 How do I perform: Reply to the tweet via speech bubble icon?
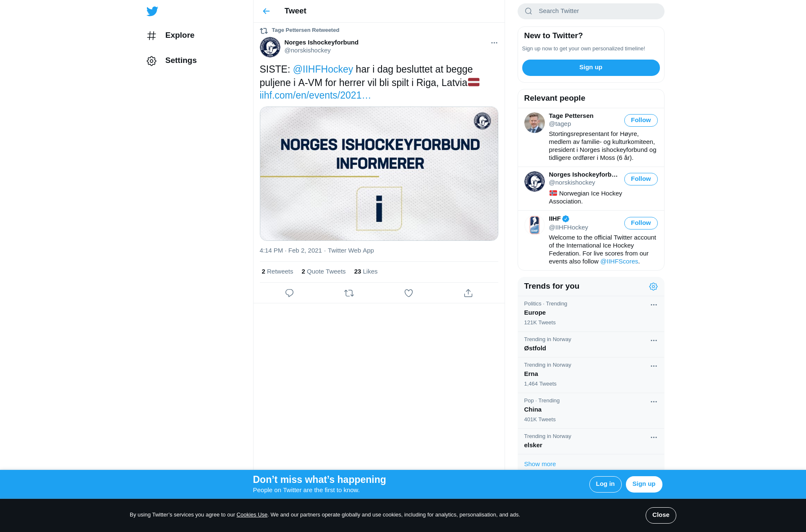289,293
